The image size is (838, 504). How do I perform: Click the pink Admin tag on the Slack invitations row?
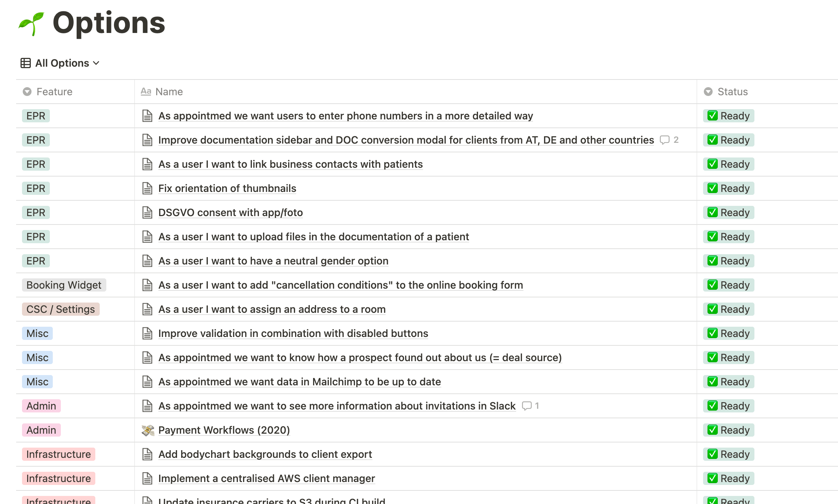click(x=41, y=406)
